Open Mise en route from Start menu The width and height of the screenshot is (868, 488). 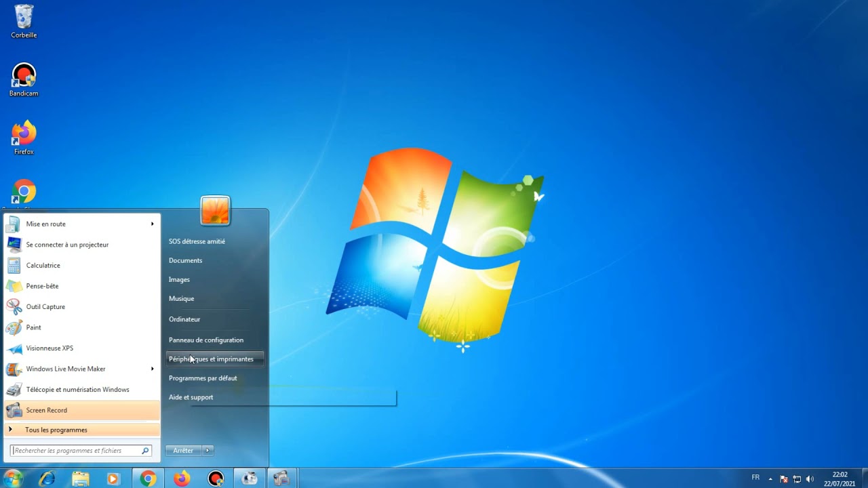tap(81, 224)
